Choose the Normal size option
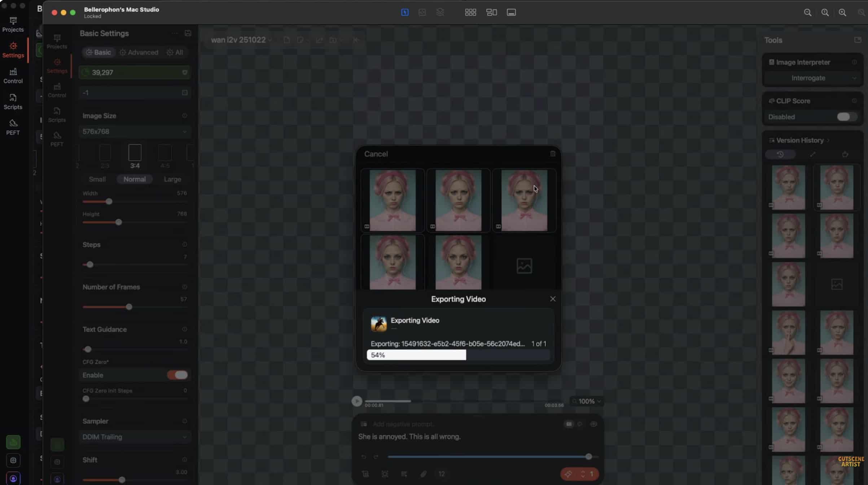868x485 pixels. (135, 179)
